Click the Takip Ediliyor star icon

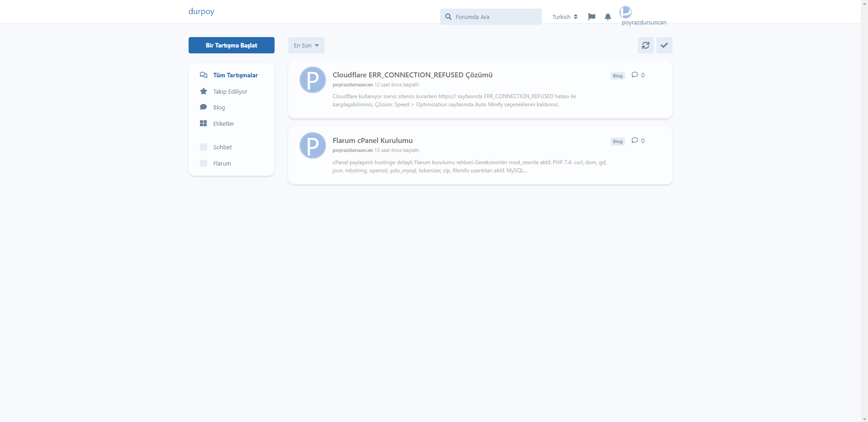tap(204, 91)
